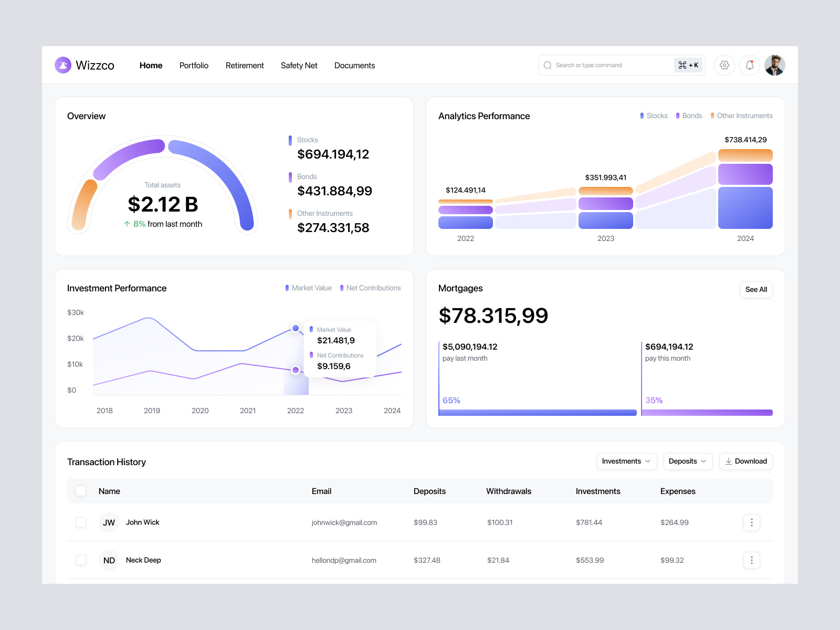Toggle the select-all checkbox in table header

tap(81, 491)
